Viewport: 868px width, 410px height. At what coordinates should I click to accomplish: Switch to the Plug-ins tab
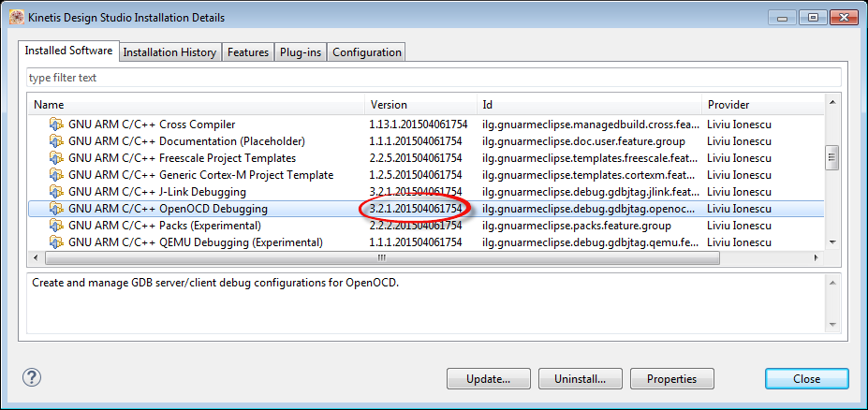coord(300,52)
